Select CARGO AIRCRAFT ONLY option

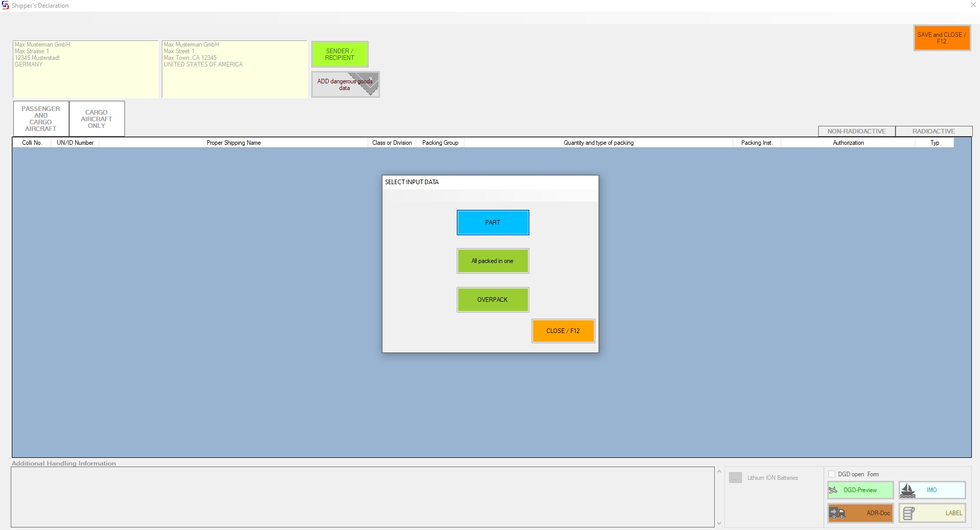tap(96, 119)
